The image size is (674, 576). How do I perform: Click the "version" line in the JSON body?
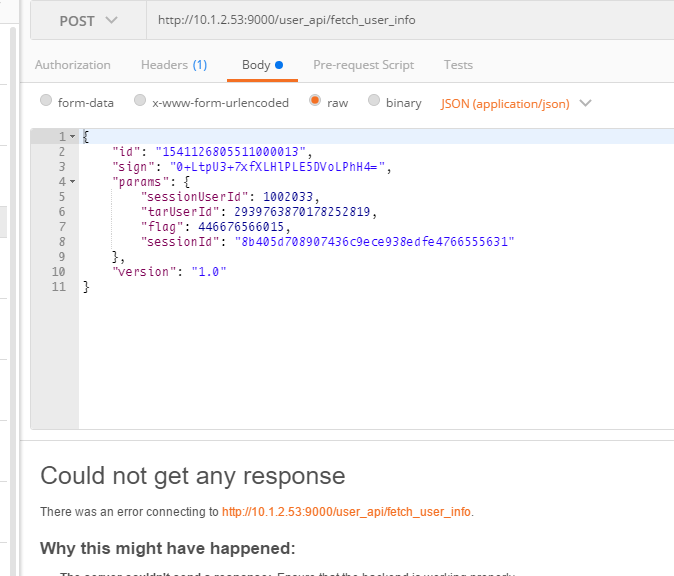[x=170, y=272]
